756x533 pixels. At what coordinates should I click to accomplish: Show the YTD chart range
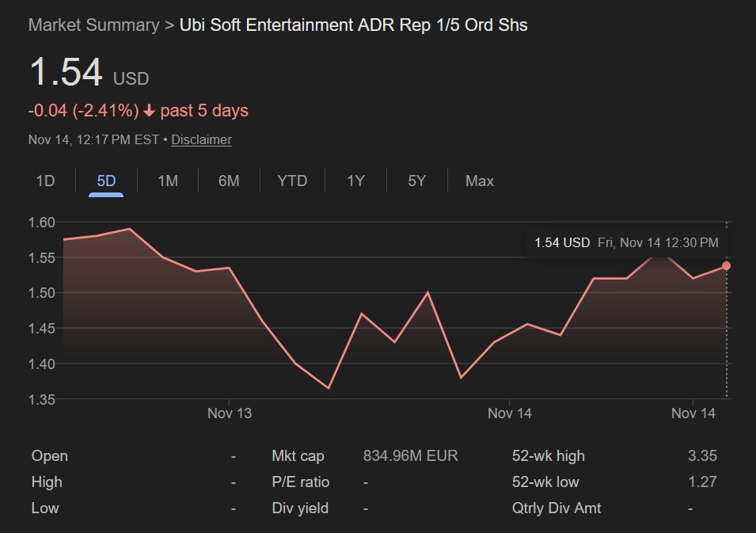pos(292,181)
